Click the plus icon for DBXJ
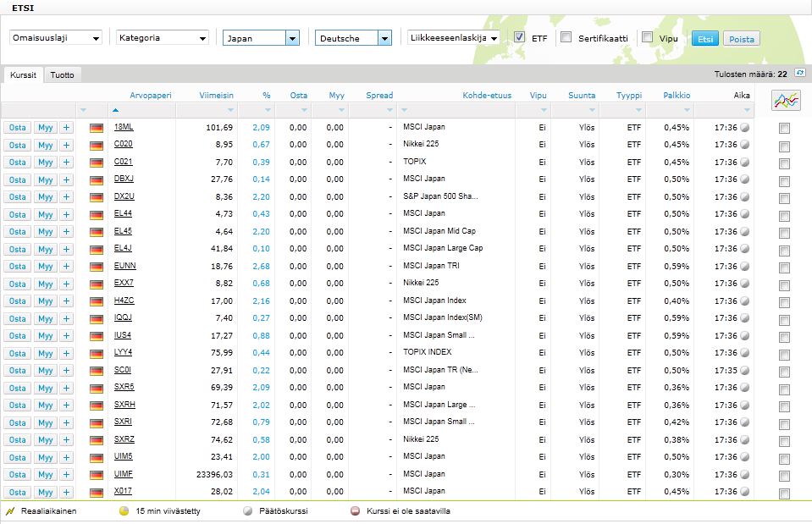This screenshot has height=524, width=812. click(66, 180)
